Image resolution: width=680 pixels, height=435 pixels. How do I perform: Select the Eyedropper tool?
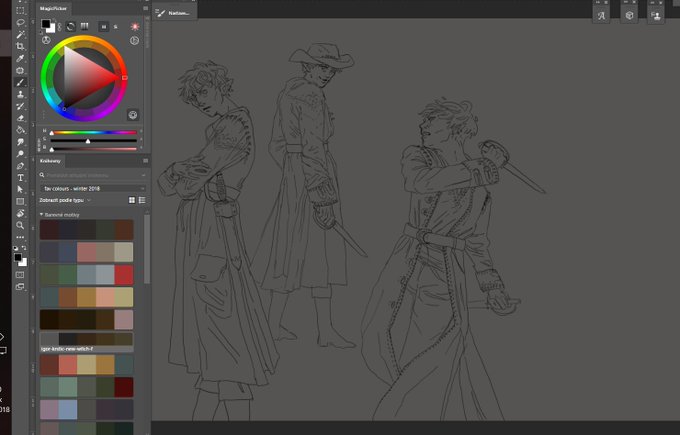coord(20,58)
